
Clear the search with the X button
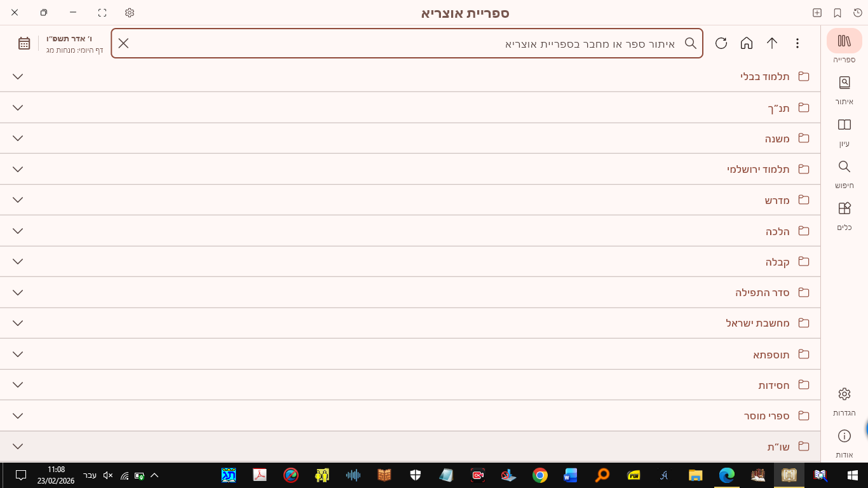pyautogui.click(x=123, y=43)
